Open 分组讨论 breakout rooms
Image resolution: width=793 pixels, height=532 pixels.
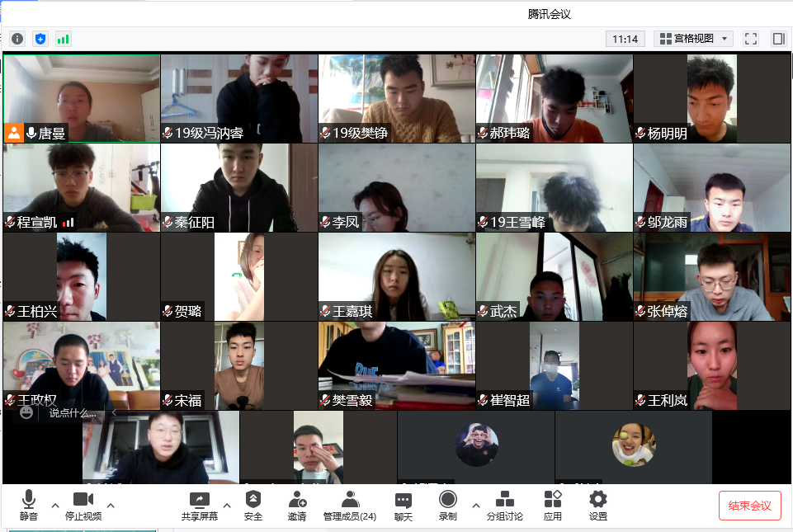click(504, 506)
